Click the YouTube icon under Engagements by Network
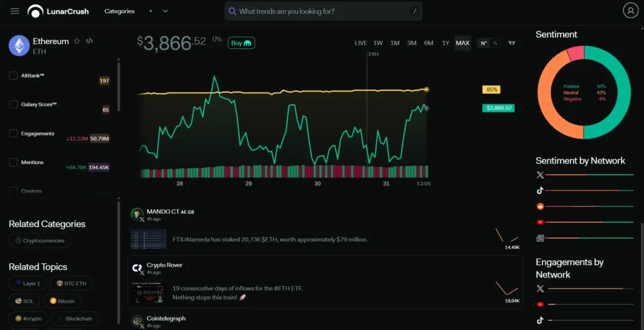Screen dimensions: 644x330 coord(540,305)
